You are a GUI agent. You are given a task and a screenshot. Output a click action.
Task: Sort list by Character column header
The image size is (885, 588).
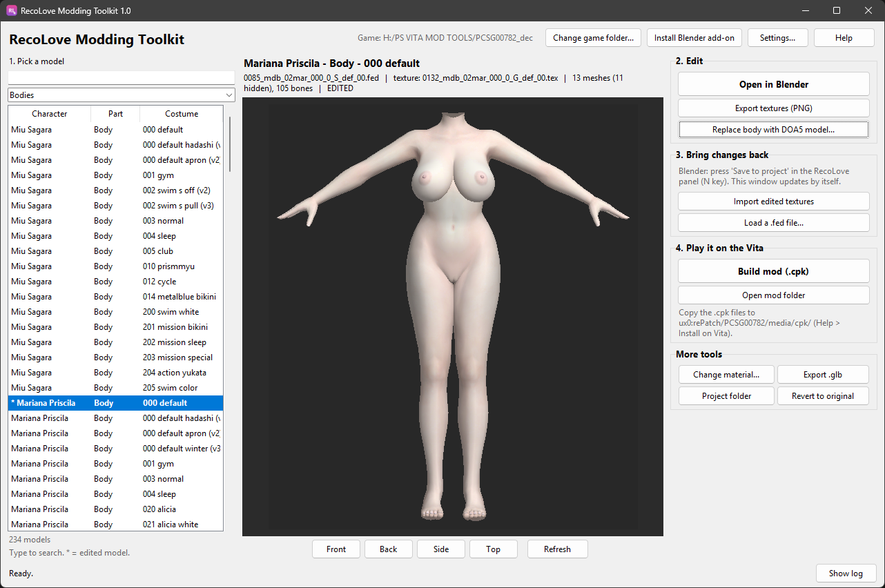(x=50, y=114)
